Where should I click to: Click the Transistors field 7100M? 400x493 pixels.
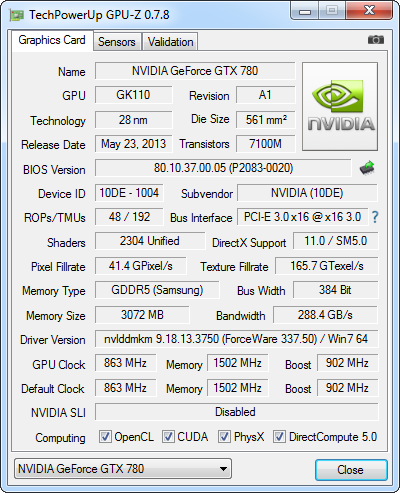click(265, 144)
